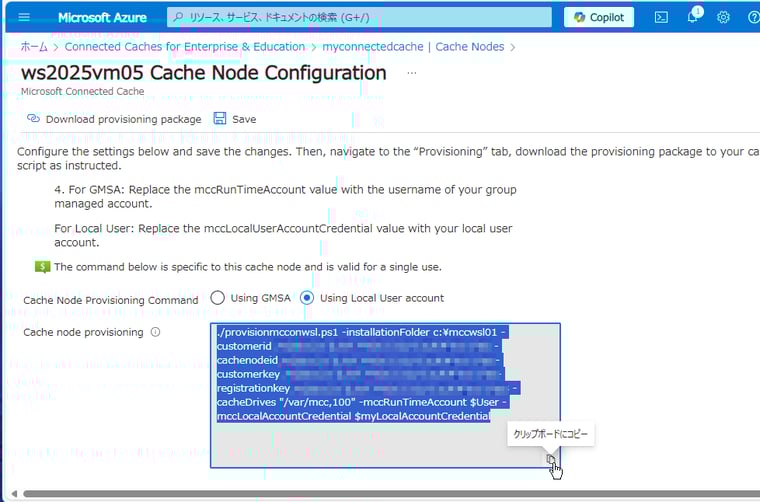Click the Microsoft Azure home logo text

click(102, 18)
